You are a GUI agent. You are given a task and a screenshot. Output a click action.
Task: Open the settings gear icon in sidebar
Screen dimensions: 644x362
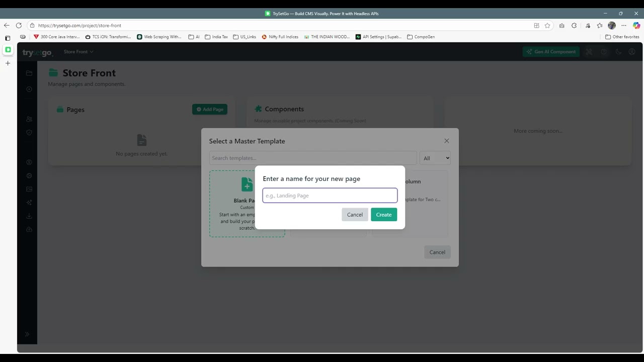pyautogui.click(x=29, y=176)
